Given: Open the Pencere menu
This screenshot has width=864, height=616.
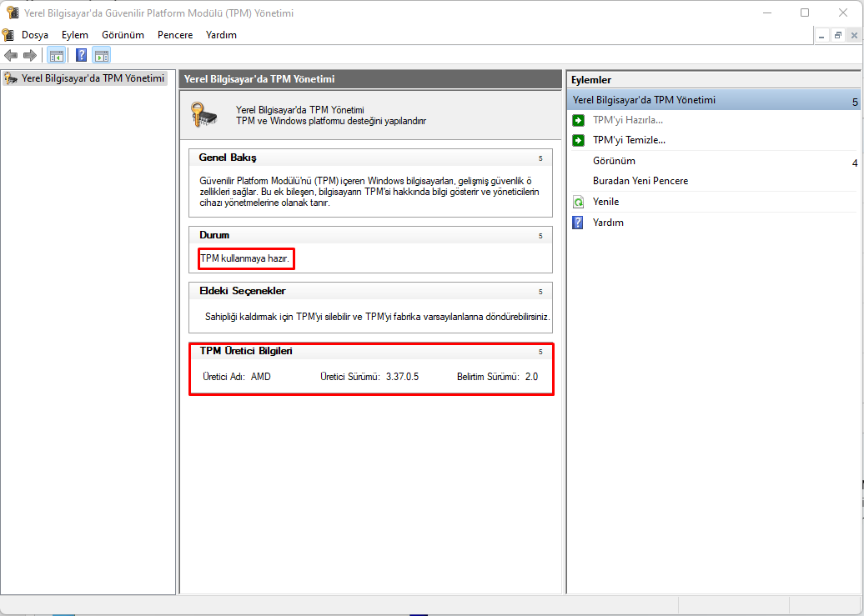Looking at the screenshot, I should click(x=175, y=35).
